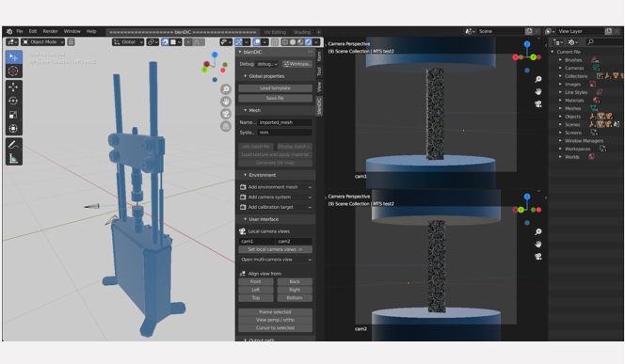Align view from Front

256,281
